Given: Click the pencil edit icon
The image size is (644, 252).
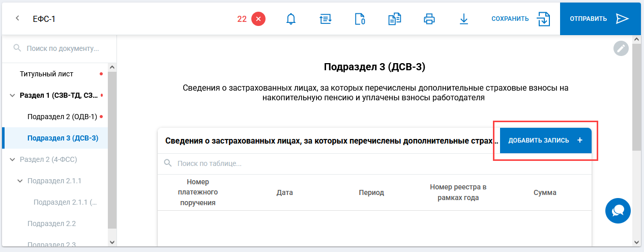Looking at the screenshot, I should click(621, 48).
